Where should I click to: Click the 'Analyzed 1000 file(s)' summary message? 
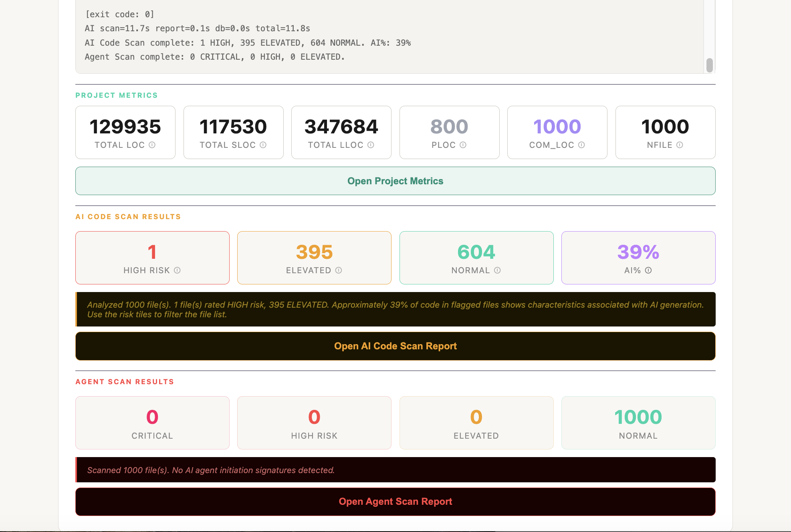(395, 309)
